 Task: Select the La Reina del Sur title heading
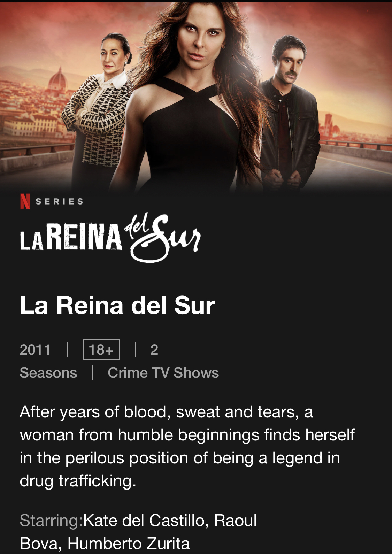click(x=117, y=306)
